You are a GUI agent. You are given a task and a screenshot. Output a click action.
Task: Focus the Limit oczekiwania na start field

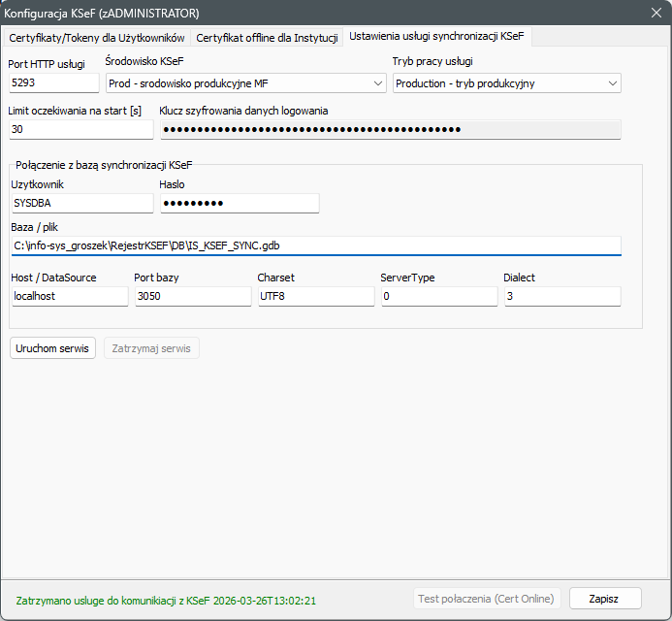pos(80,130)
